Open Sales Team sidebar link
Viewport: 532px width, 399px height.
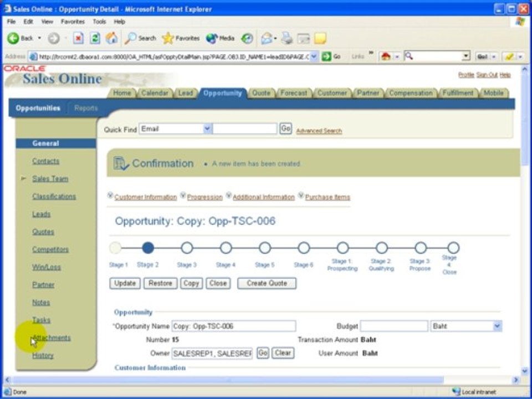(x=50, y=179)
